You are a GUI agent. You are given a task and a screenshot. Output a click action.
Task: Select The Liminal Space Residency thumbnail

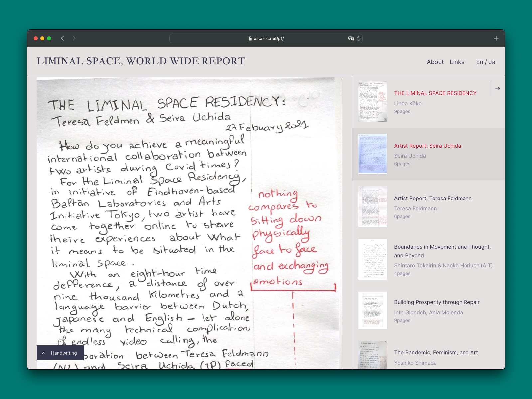[372, 102]
